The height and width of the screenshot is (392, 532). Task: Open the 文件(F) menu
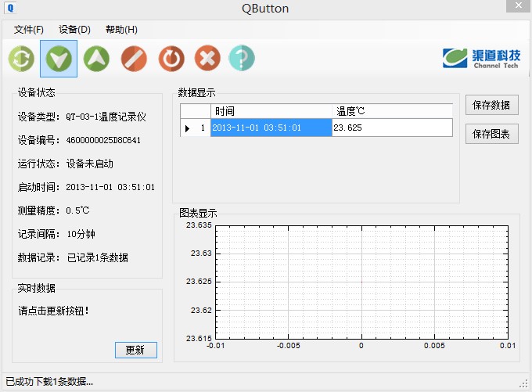click(x=29, y=30)
